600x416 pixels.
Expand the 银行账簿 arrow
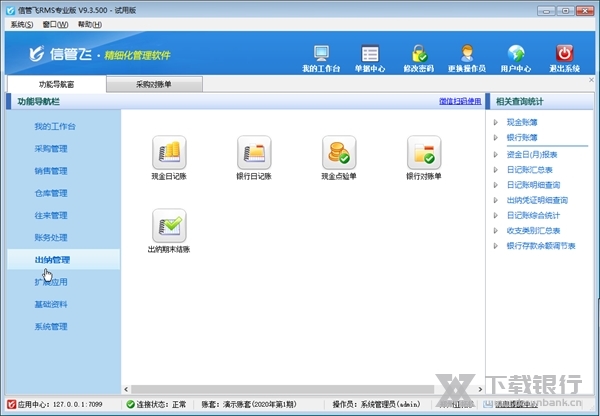[x=496, y=137]
